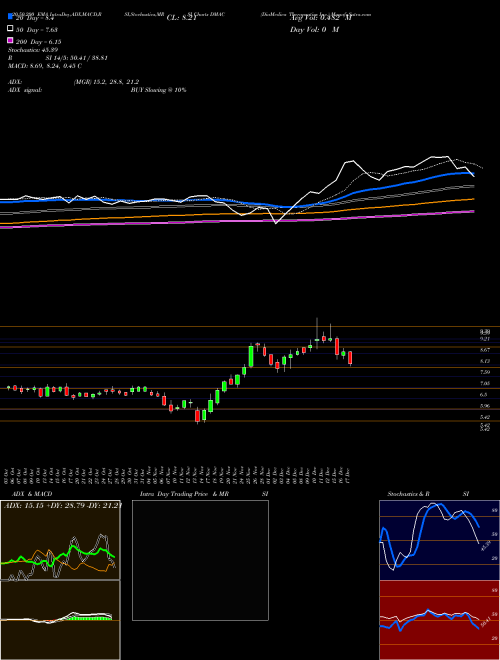Click the 'CL: 8.21' closing price label
This screenshot has height=660, width=500.
coord(182,18)
